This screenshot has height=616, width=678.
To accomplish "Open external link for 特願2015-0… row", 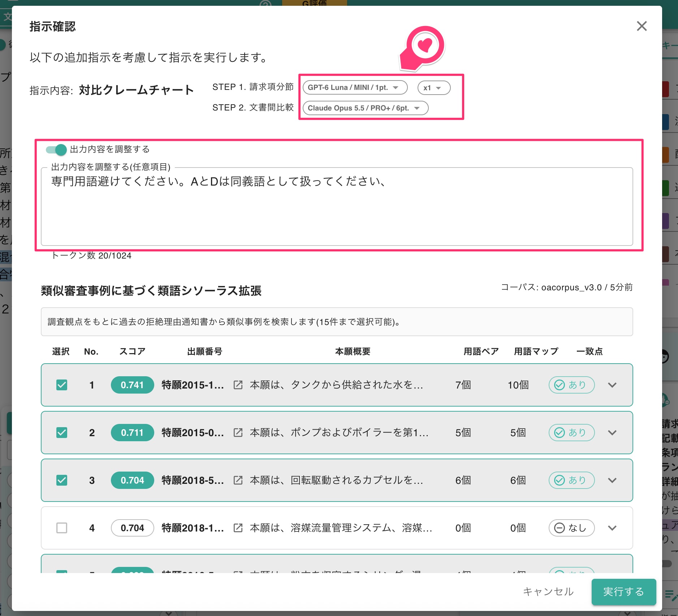I will 238,433.
